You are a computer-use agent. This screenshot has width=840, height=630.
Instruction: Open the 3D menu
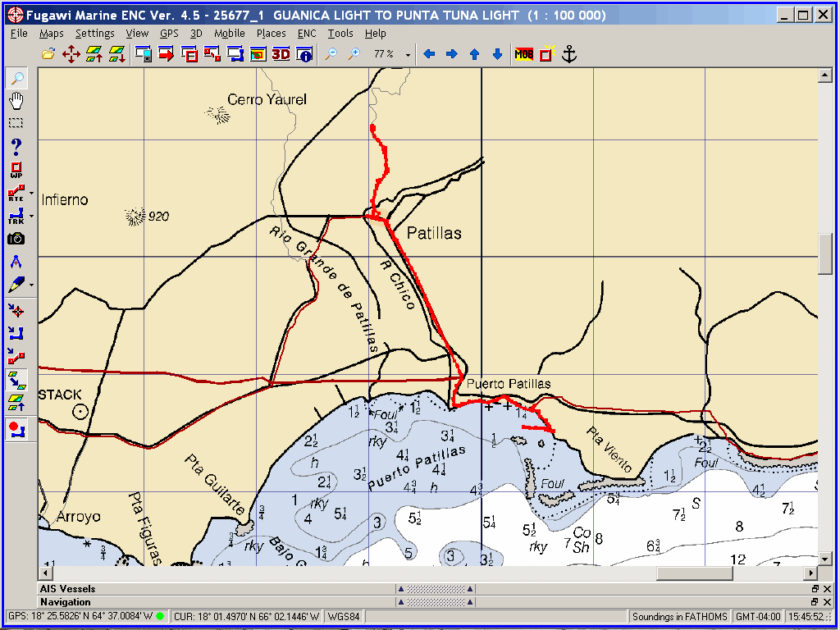[196, 33]
